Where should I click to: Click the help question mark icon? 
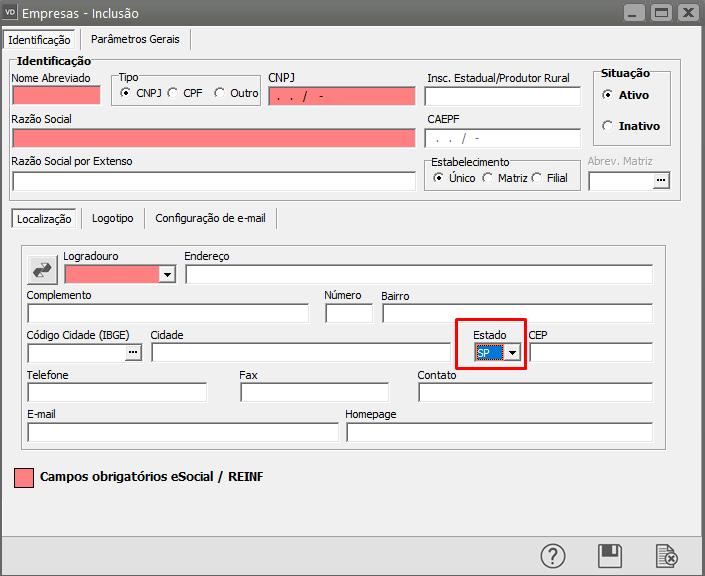(x=554, y=556)
